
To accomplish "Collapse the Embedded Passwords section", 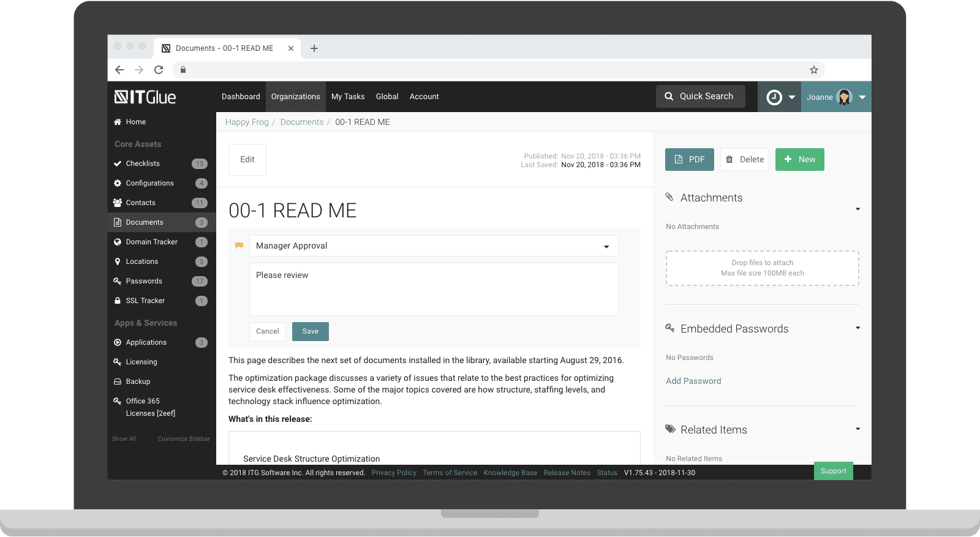I will [858, 328].
